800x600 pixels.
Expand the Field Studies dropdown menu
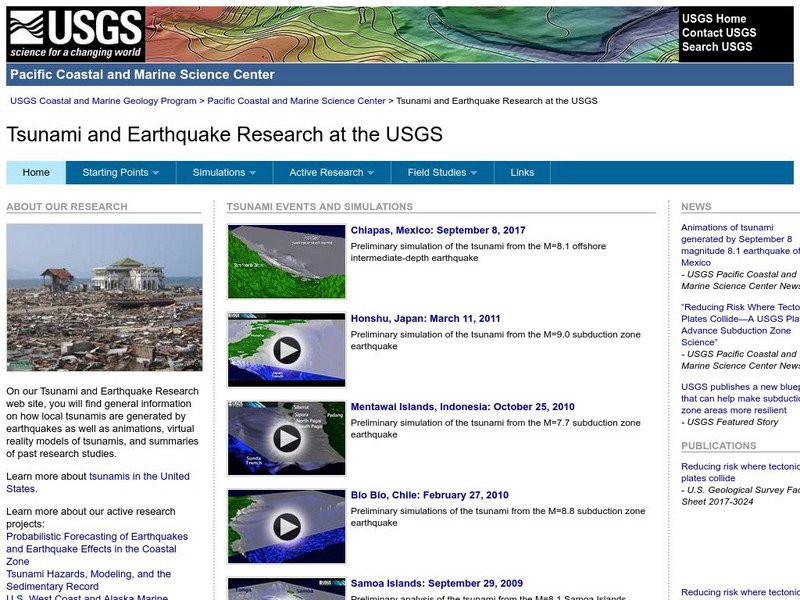coord(442,172)
